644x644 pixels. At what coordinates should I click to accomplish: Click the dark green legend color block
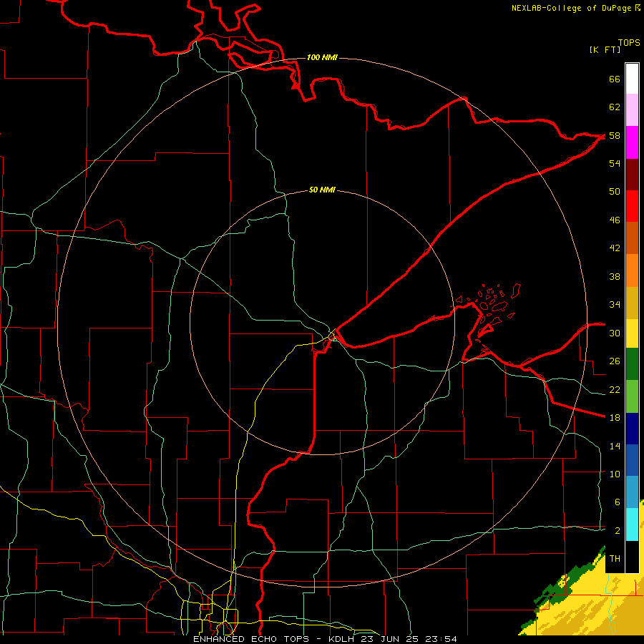[632, 364]
